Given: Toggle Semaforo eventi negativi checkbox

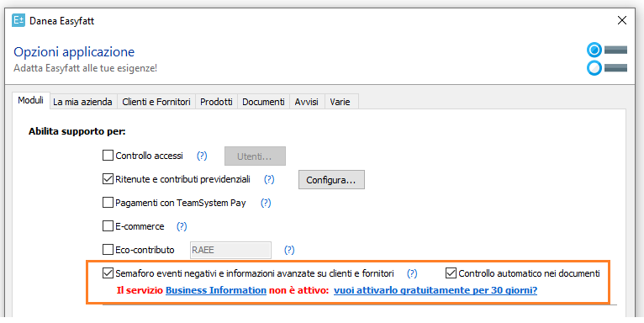Looking at the screenshot, I should (108, 273).
